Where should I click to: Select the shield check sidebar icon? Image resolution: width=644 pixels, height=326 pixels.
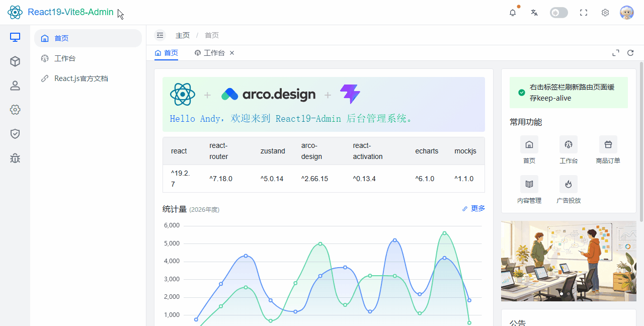point(15,134)
